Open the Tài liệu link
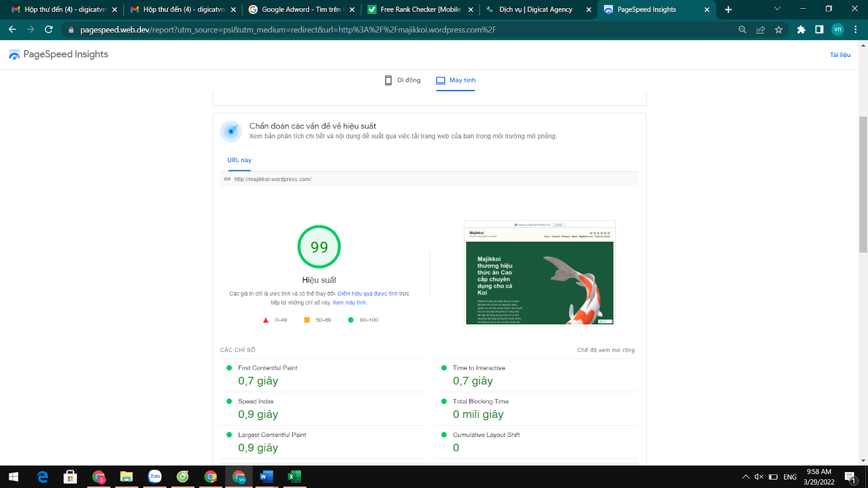The image size is (868, 488). (x=840, y=55)
